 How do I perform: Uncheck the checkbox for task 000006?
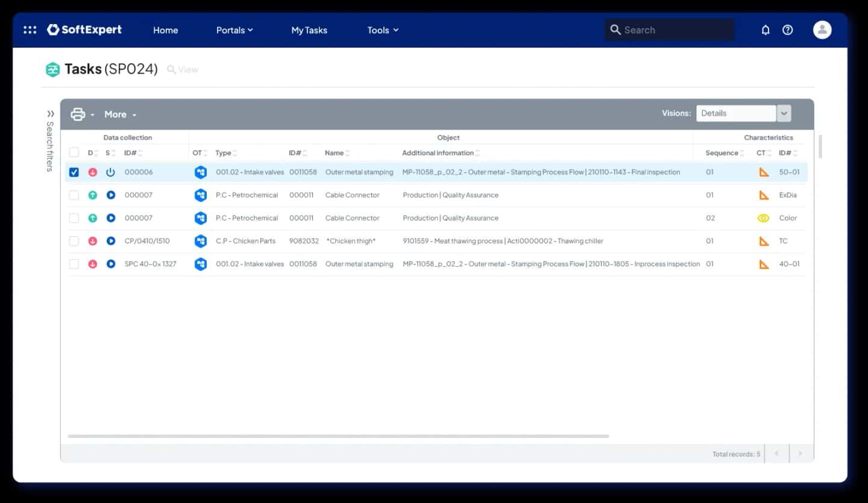pos(74,172)
